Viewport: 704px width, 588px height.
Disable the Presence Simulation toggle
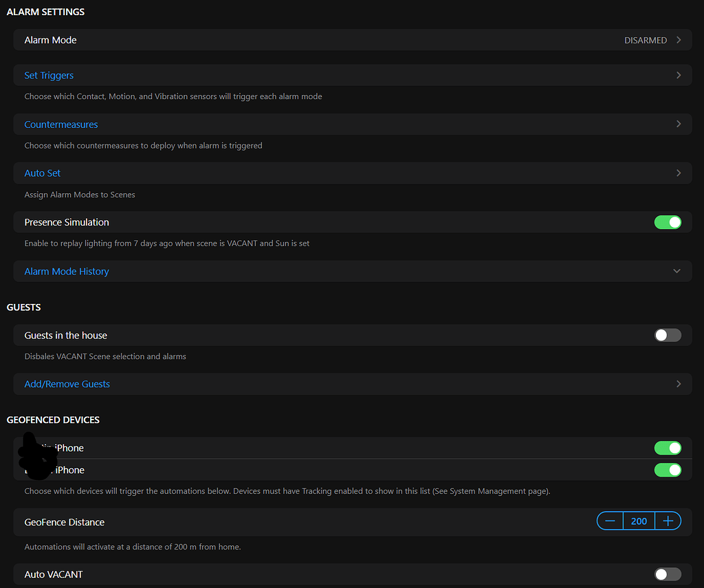click(x=668, y=222)
